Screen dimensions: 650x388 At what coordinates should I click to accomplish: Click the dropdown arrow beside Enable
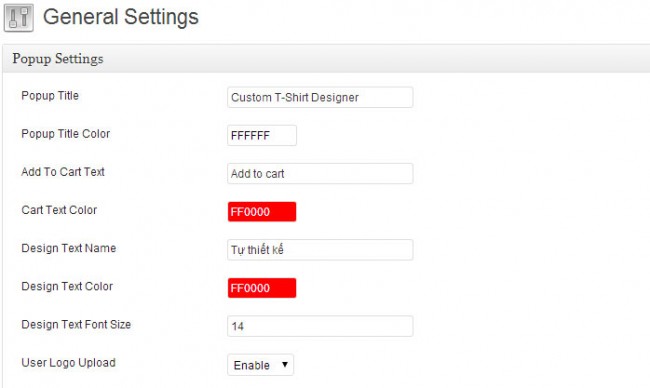point(285,364)
